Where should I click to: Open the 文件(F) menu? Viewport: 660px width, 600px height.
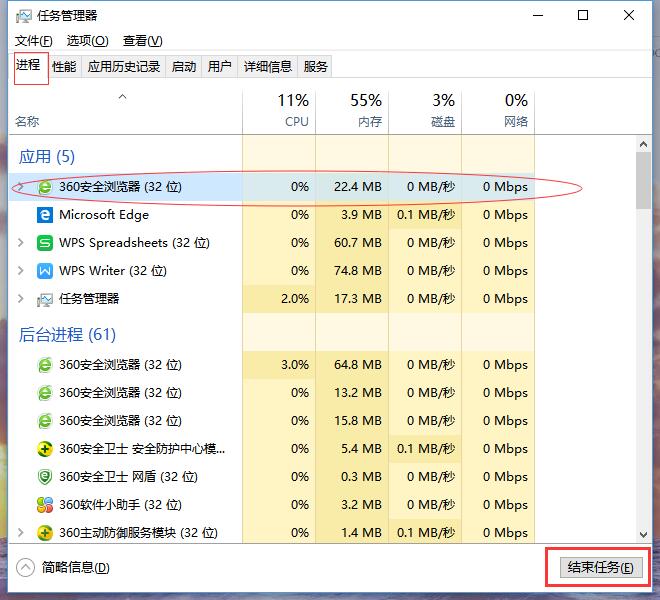pos(34,41)
